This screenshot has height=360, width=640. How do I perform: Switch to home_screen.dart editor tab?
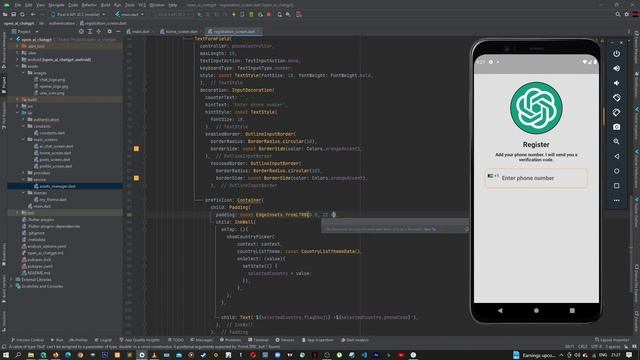click(x=180, y=31)
